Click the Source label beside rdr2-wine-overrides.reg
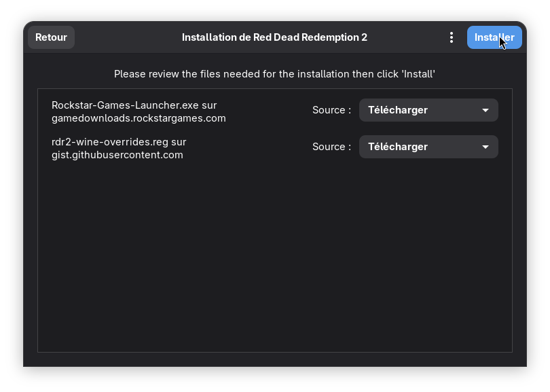This screenshot has height=392, width=550. pyautogui.click(x=331, y=147)
